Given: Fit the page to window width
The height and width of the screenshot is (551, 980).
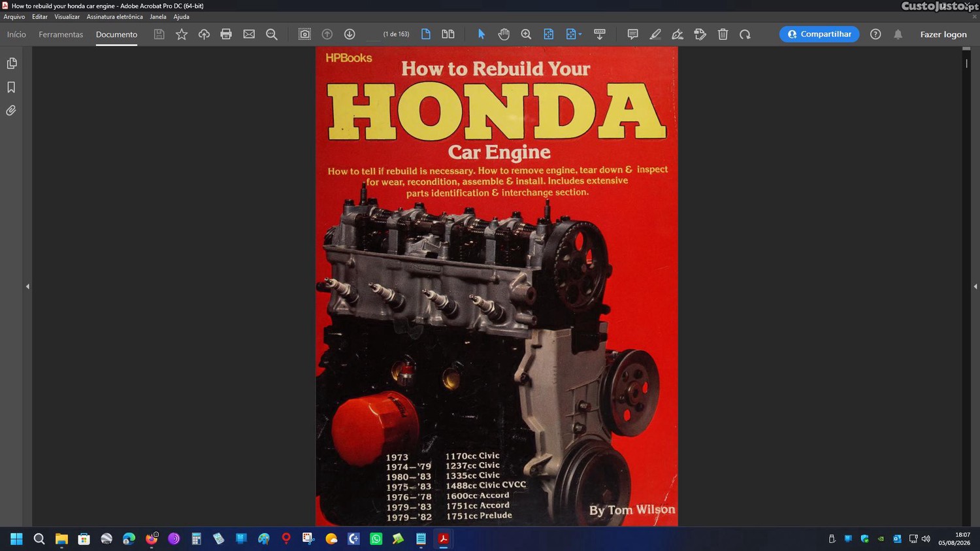Looking at the screenshot, I should coord(549,35).
